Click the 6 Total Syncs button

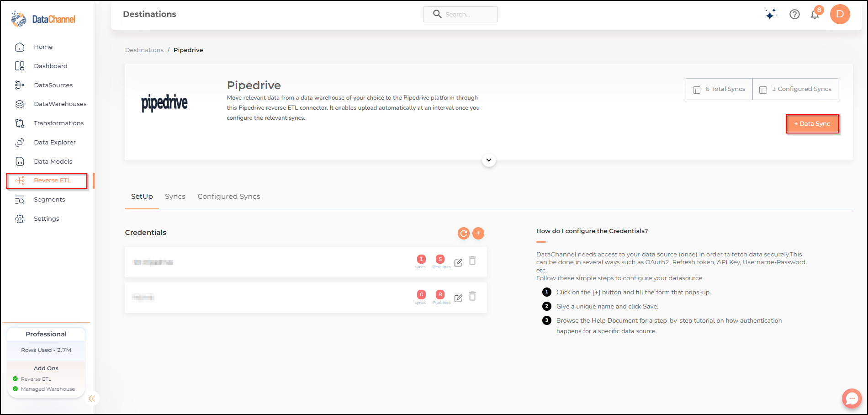(719, 89)
